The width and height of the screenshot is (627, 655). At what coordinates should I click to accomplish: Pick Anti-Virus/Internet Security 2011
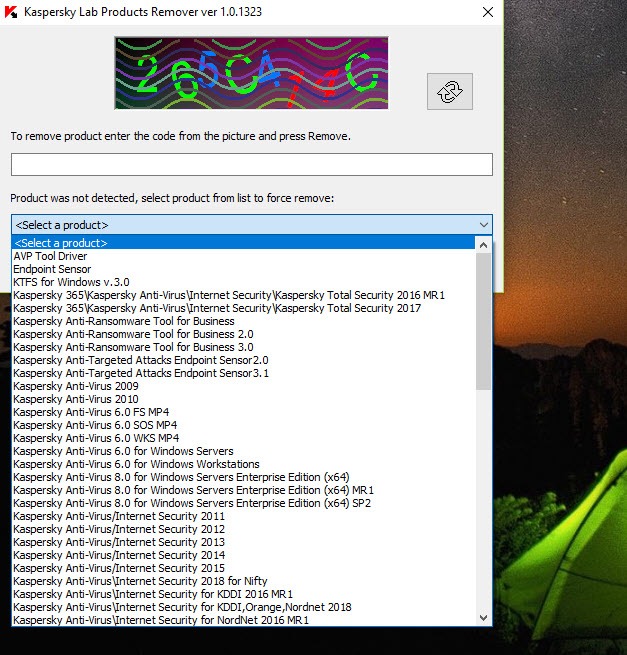tap(244, 516)
